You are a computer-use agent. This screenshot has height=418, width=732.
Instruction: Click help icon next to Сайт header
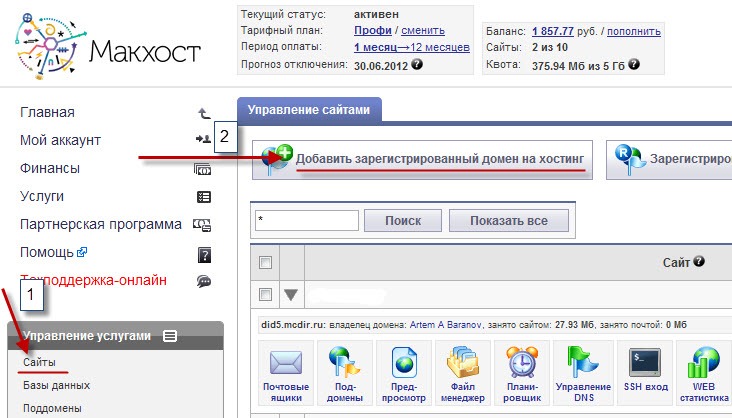pyautogui.click(x=698, y=262)
